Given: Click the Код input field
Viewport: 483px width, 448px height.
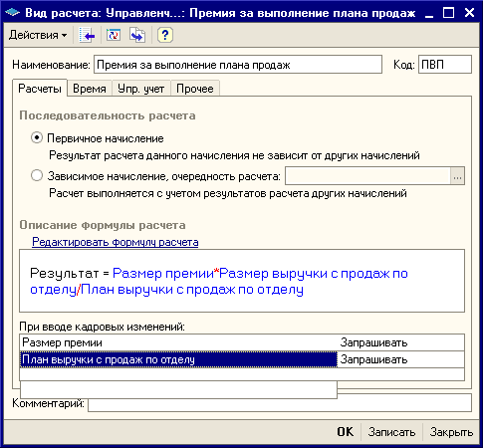Looking at the screenshot, I should (445, 65).
